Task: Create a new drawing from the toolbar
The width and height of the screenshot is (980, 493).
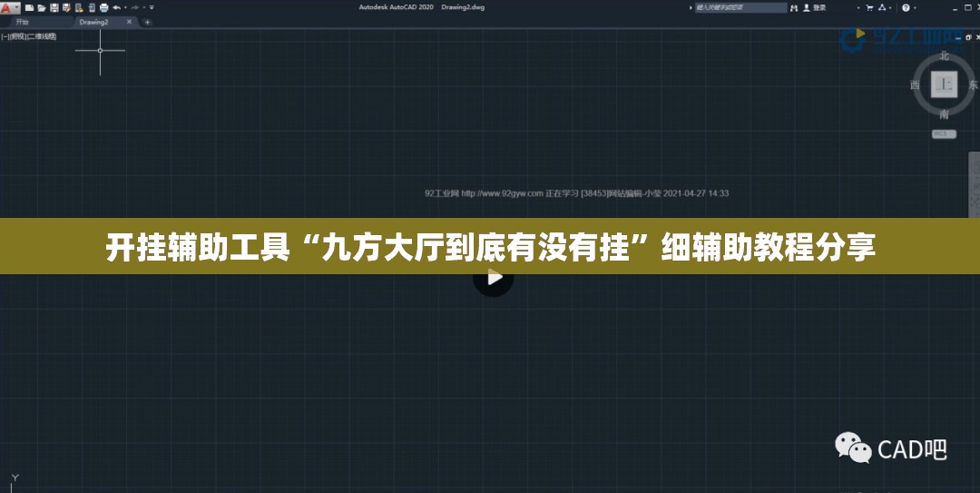Action: pos(29,7)
